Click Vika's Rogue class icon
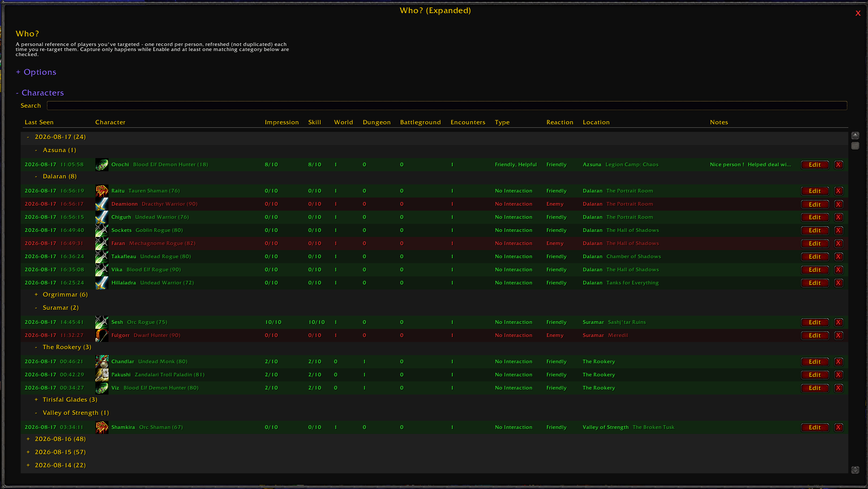868x489 pixels. click(x=102, y=270)
